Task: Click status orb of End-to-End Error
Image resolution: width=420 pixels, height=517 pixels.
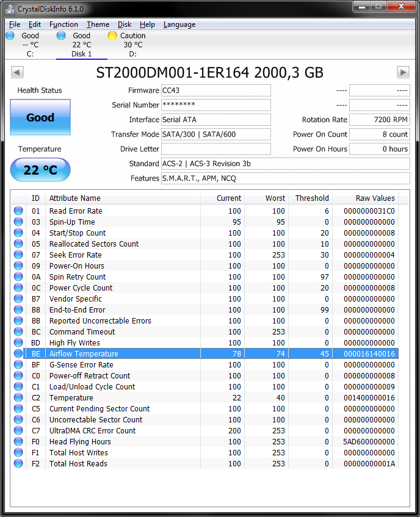Action: pyautogui.click(x=18, y=309)
